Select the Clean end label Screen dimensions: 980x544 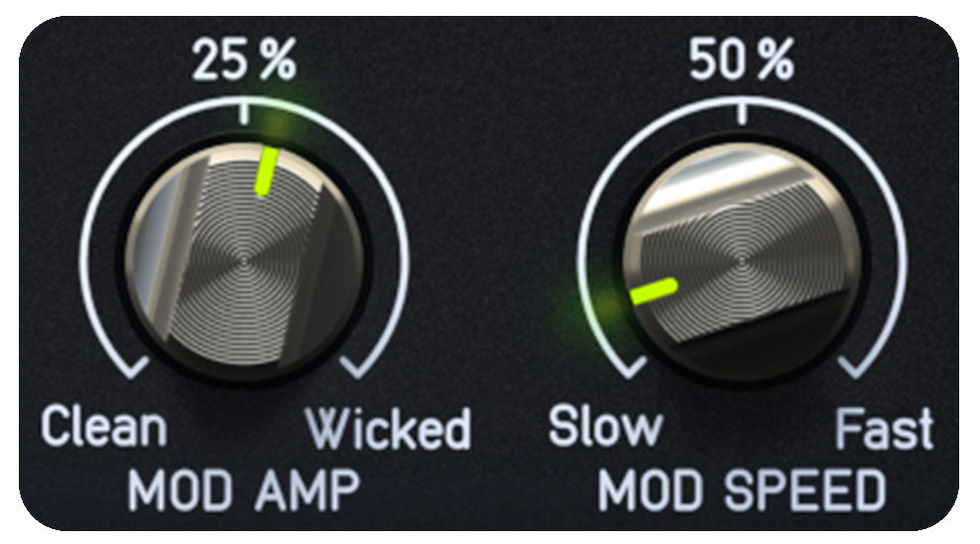(x=104, y=427)
